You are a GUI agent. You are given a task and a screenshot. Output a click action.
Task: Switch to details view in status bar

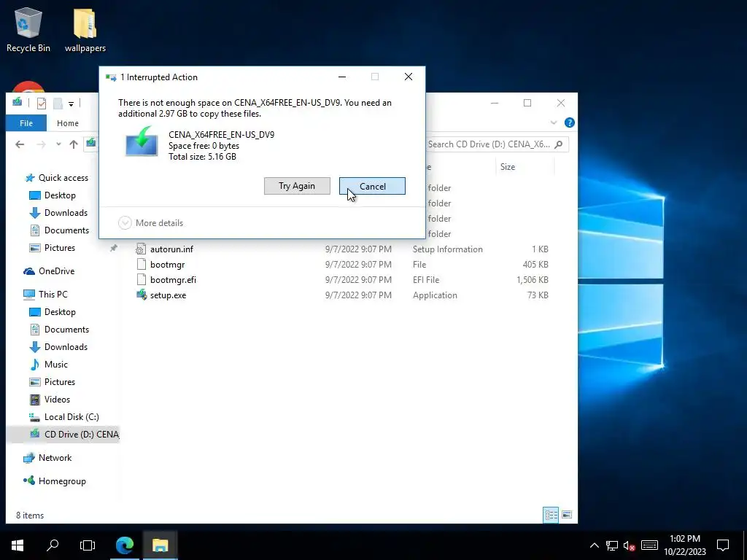pos(551,515)
